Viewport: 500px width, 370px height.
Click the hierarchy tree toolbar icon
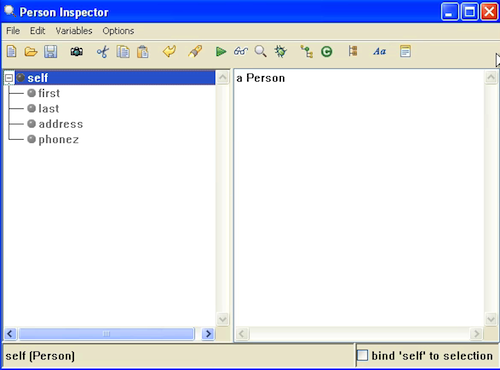(x=307, y=52)
